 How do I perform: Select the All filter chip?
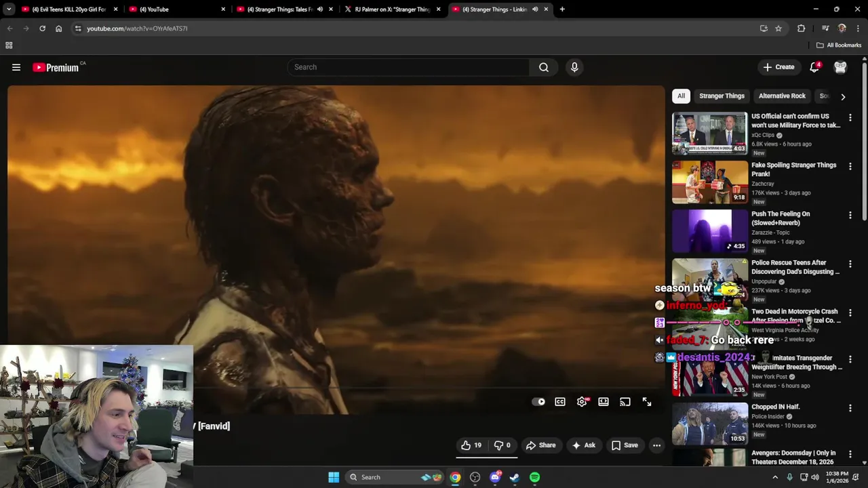pos(681,96)
